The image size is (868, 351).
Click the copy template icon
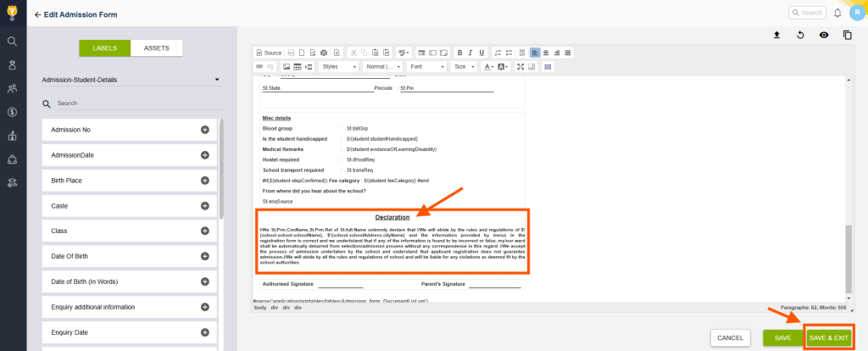(847, 35)
